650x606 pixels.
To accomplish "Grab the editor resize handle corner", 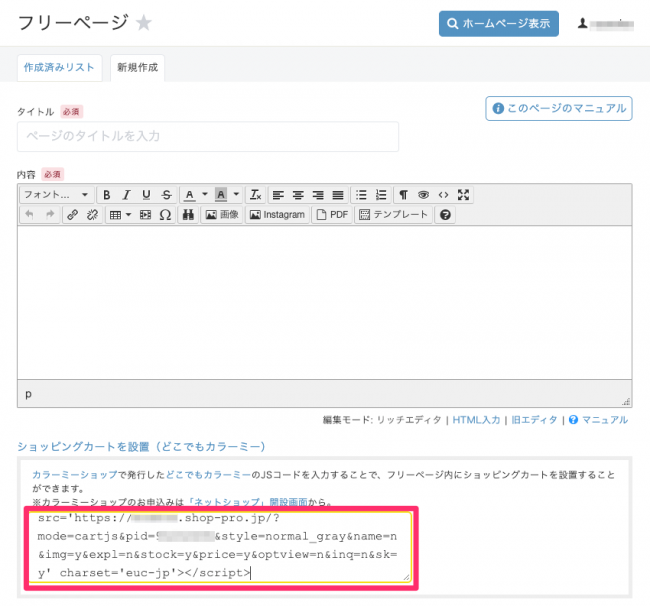I will click(626, 401).
